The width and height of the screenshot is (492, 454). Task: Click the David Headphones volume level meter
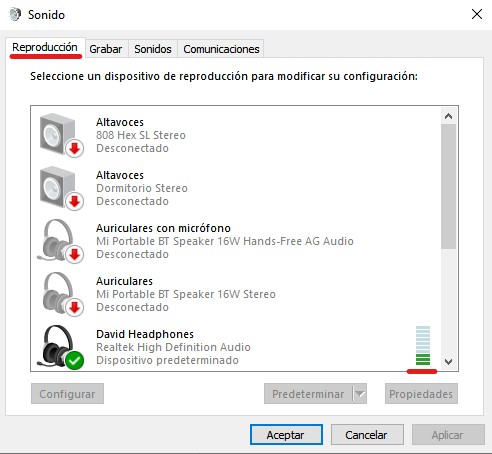(x=423, y=345)
